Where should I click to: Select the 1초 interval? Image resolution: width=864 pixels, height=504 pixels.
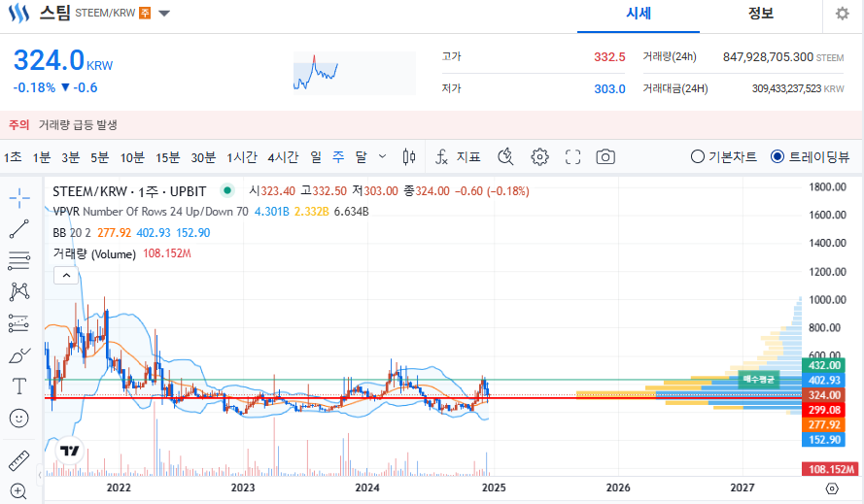pos(13,157)
